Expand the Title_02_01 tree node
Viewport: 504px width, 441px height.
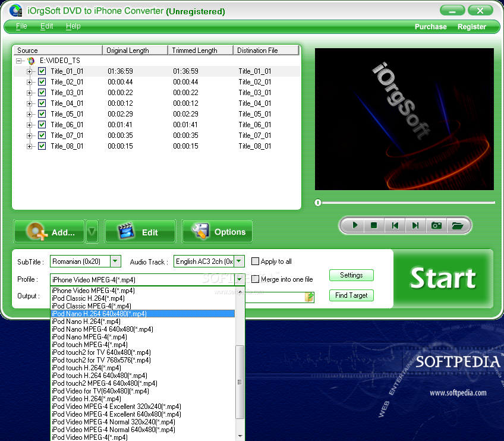pos(29,82)
